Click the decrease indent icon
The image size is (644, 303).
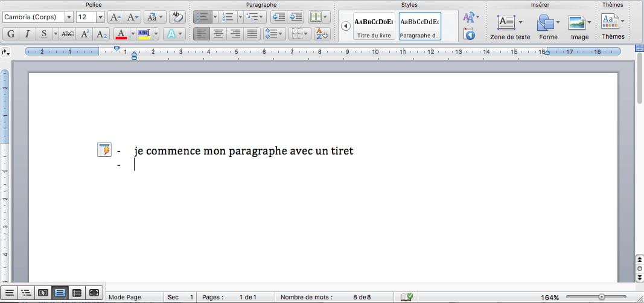pyautogui.click(x=278, y=17)
